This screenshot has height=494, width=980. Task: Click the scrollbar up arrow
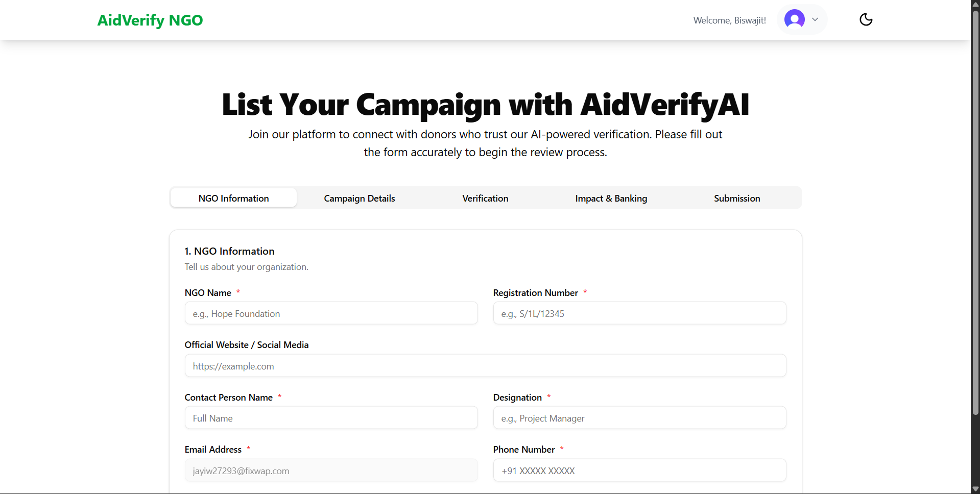tap(975, 4)
